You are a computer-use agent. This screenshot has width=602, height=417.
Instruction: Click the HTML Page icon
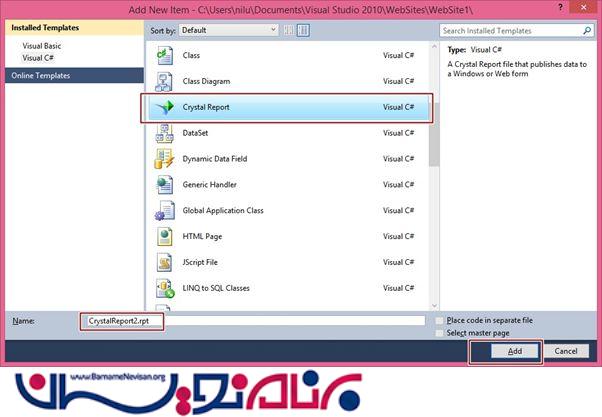165,236
